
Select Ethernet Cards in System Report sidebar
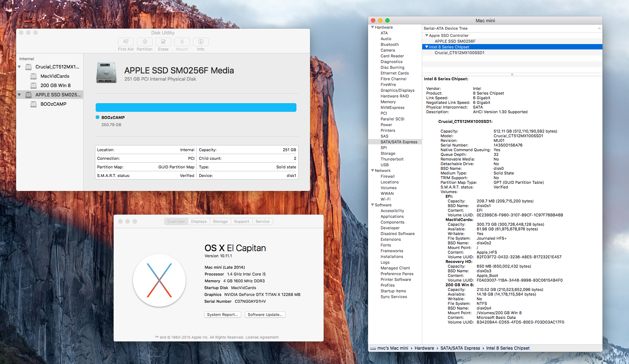click(395, 73)
